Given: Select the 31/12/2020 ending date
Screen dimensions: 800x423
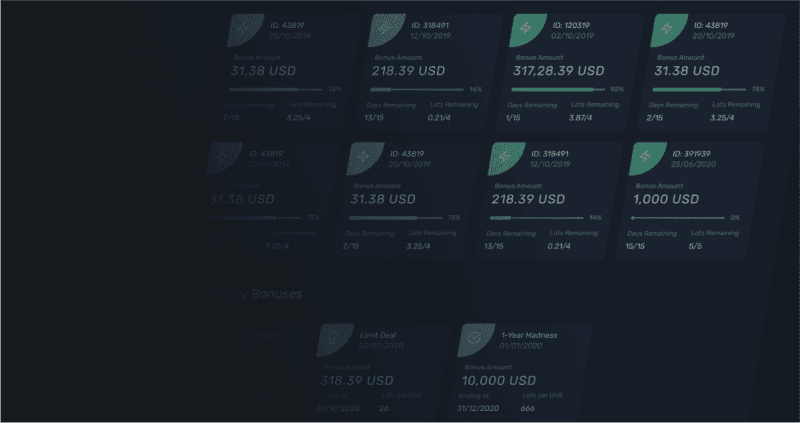Looking at the screenshot, I should coord(478,408).
